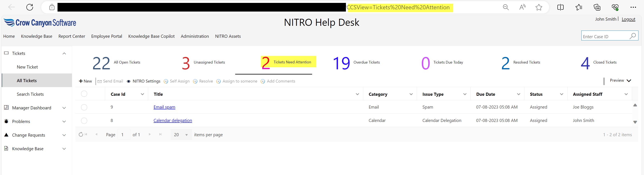Click the Logout link
The height and width of the screenshot is (175, 644).
(x=628, y=19)
